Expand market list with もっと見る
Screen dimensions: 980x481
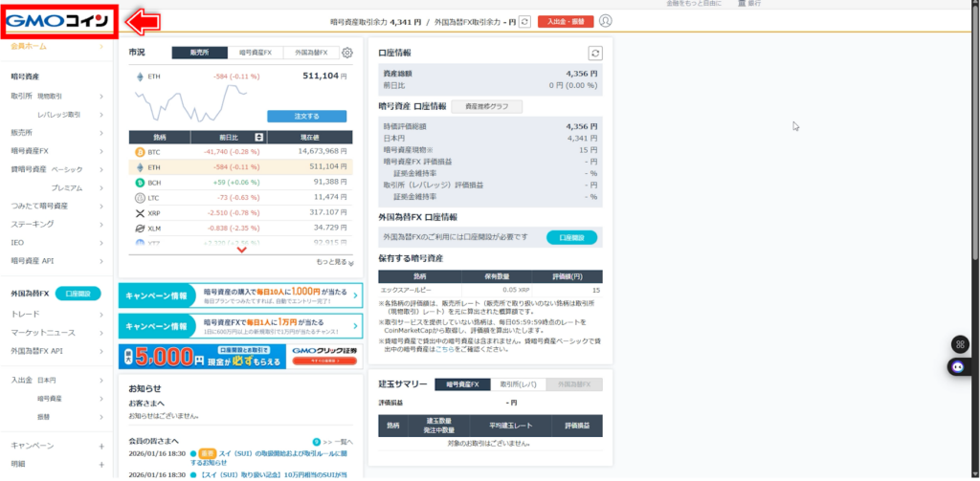334,262
